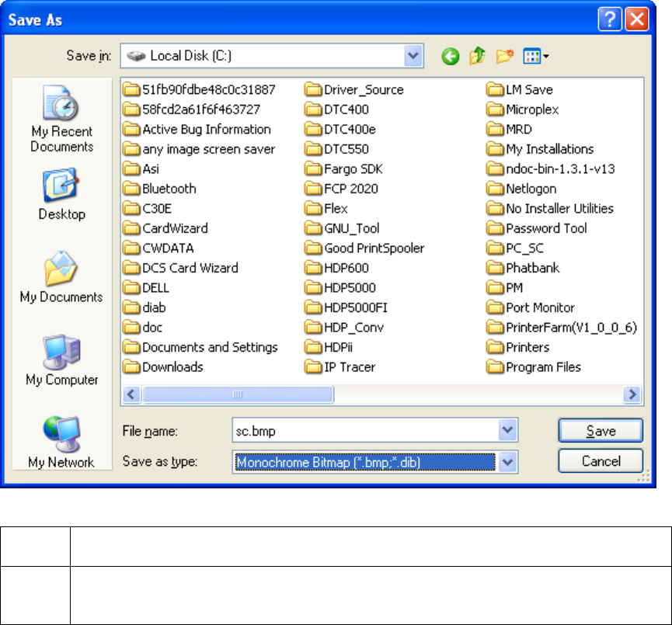Select the Microplex folder name

coord(532,109)
